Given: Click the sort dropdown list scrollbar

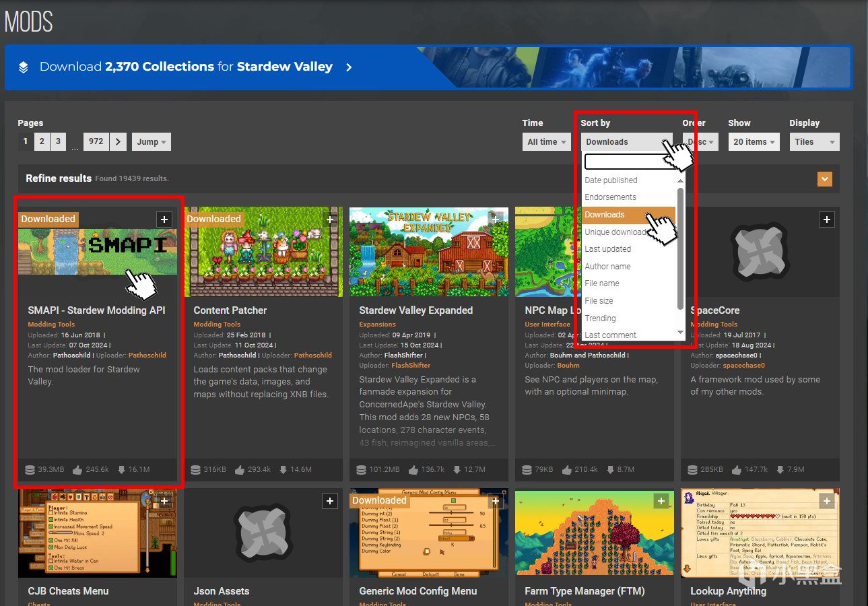Looking at the screenshot, I should click(680, 248).
